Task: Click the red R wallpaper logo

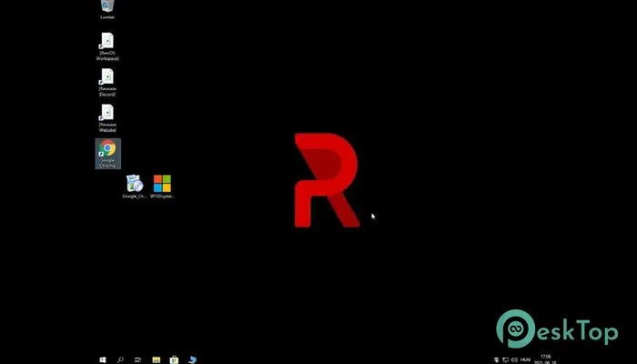Action: coord(327,180)
